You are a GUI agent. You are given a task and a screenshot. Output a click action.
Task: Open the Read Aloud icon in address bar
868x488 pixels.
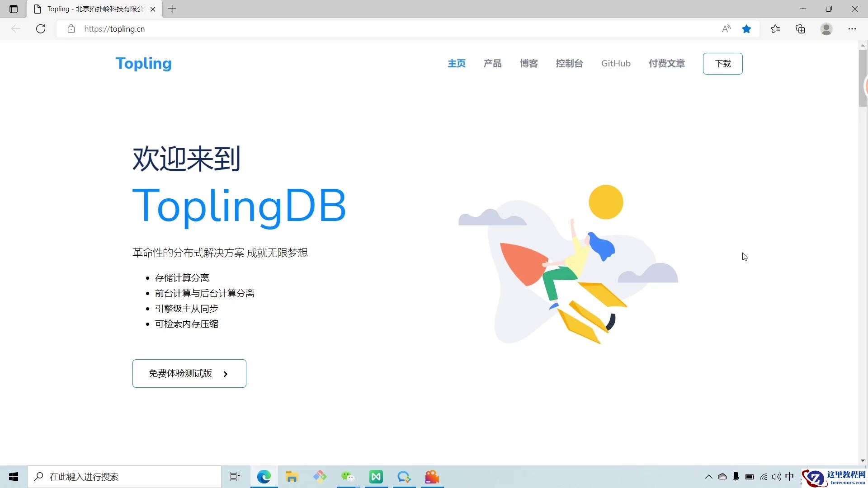[726, 29]
